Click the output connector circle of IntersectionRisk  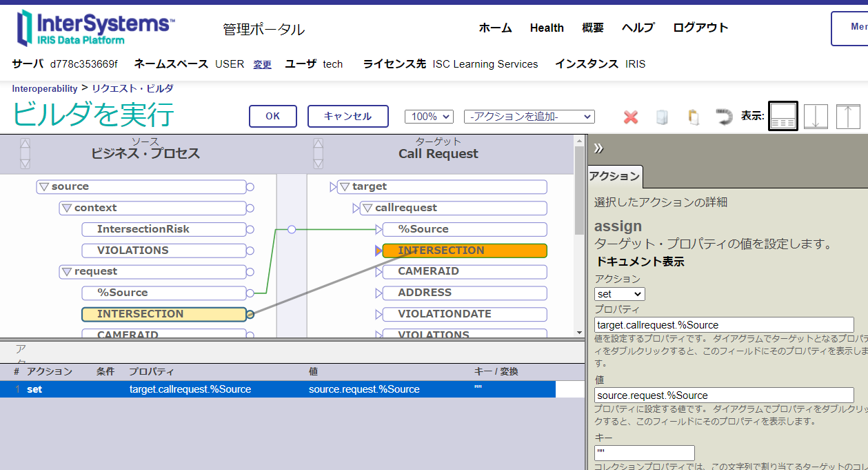pos(250,229)
